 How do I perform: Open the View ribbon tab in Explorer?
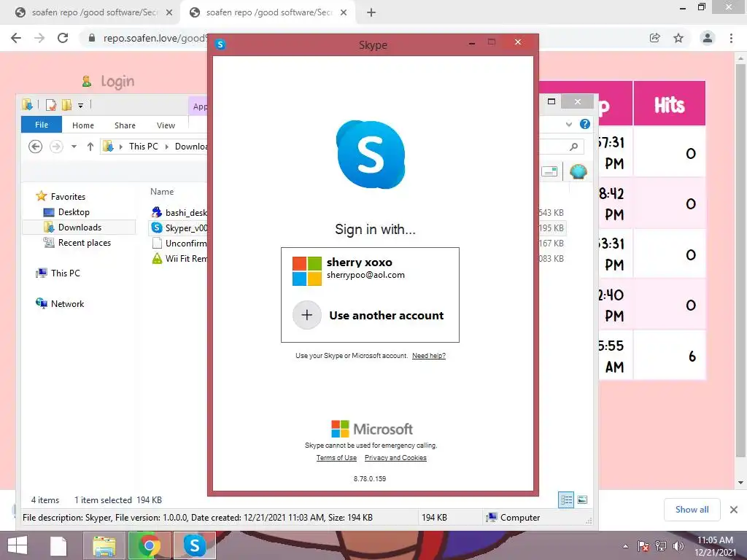(x=166, y=125)
